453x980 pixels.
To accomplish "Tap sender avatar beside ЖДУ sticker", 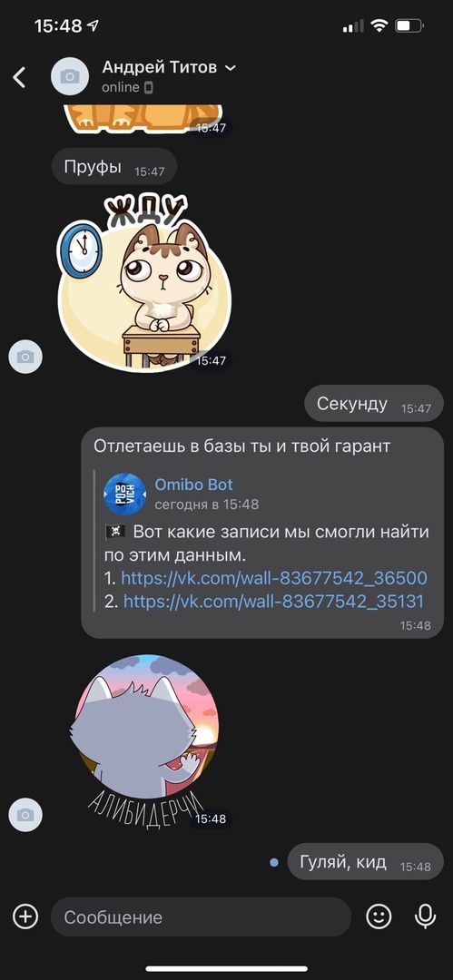I will coord(25,357).
